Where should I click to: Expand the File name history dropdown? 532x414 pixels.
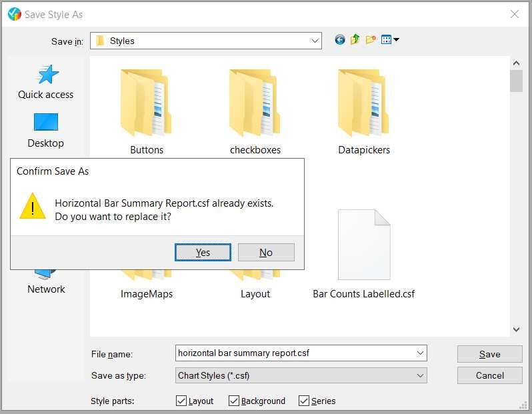click(420, 353)
